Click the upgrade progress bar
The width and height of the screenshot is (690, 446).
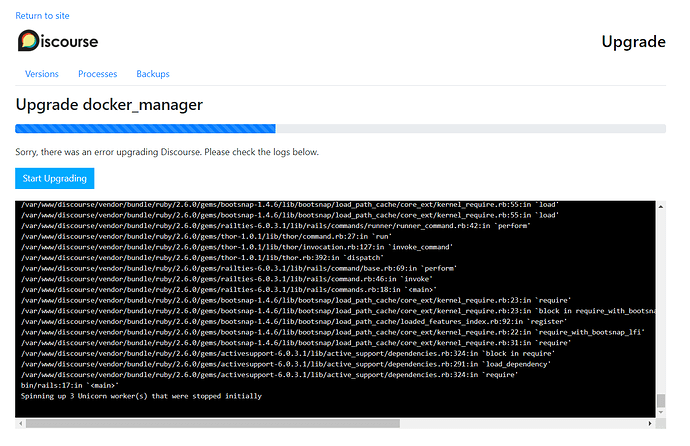click(340, 128)
